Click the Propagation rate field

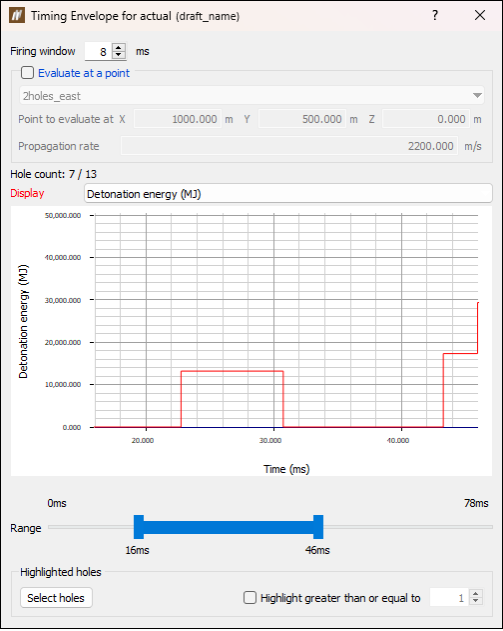(289, 146)
